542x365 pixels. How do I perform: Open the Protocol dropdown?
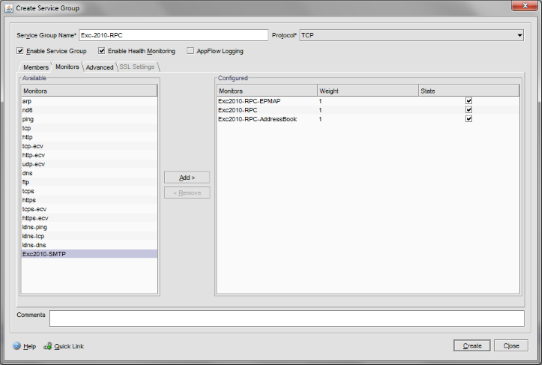[x=411, y=35]
